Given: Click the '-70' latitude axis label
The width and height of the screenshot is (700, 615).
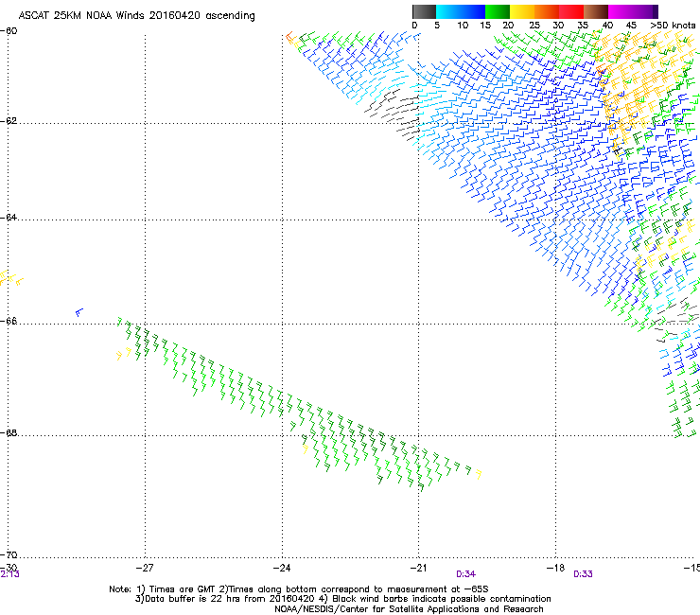Looking at the screenshot, I should (x=9, y=555).
